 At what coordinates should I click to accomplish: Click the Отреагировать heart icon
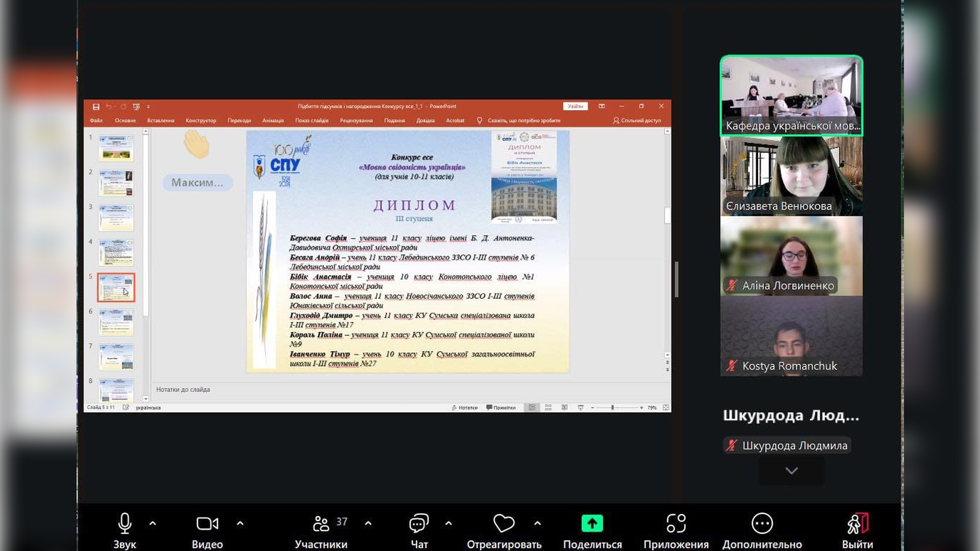(504, 523)
